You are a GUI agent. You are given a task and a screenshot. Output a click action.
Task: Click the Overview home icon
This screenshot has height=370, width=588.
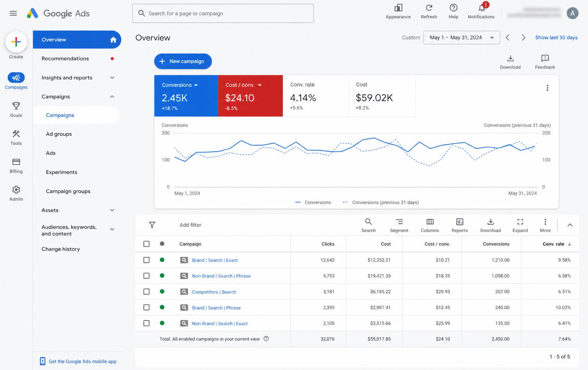click(x=113, y=40)
